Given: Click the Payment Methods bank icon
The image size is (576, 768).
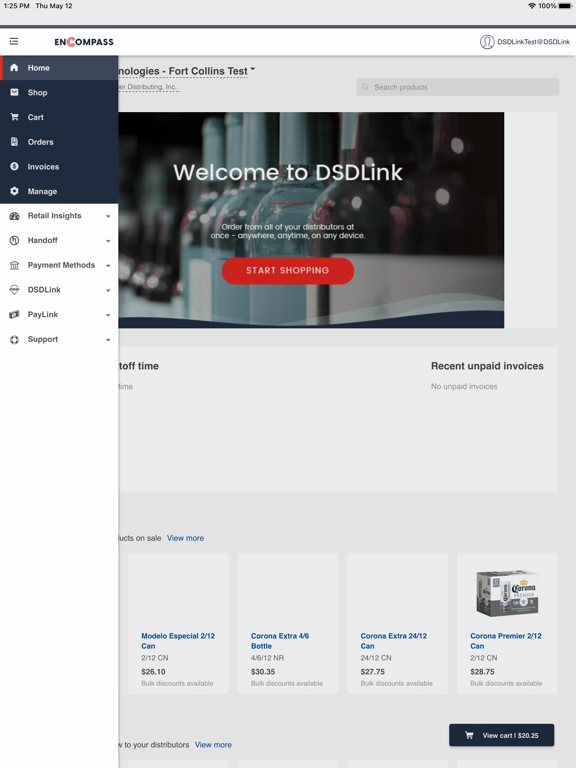Looking at the screenshot, I should coord(14,265).
